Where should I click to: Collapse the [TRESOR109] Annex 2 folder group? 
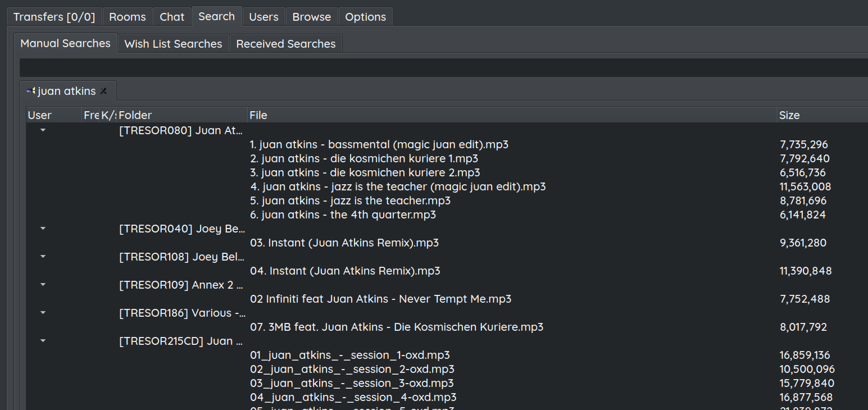click(43, 284)
